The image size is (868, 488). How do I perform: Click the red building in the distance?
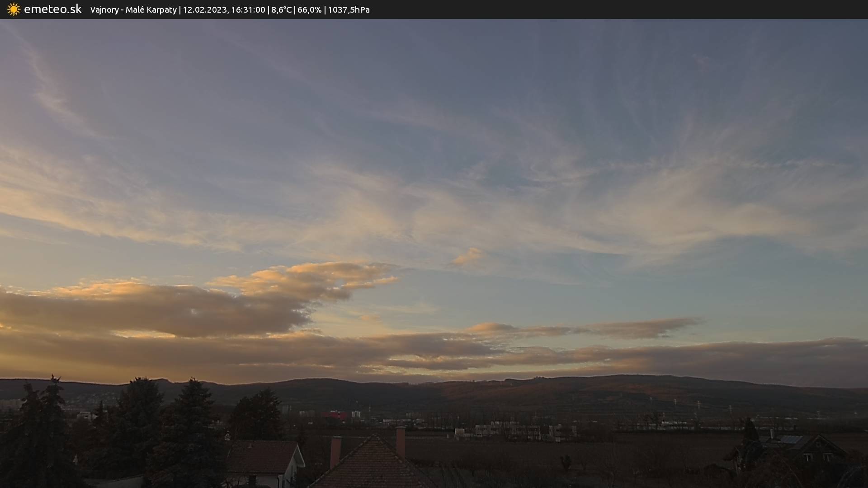click(x=334, y=415)
